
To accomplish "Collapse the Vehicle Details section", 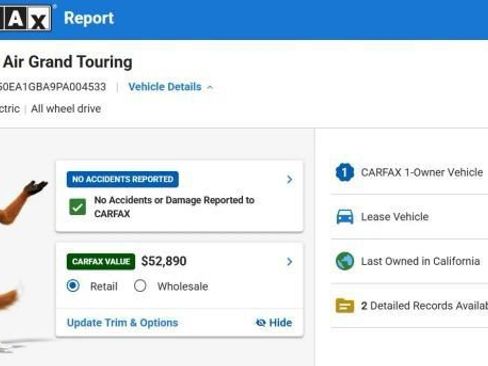I will pos(171,87).
